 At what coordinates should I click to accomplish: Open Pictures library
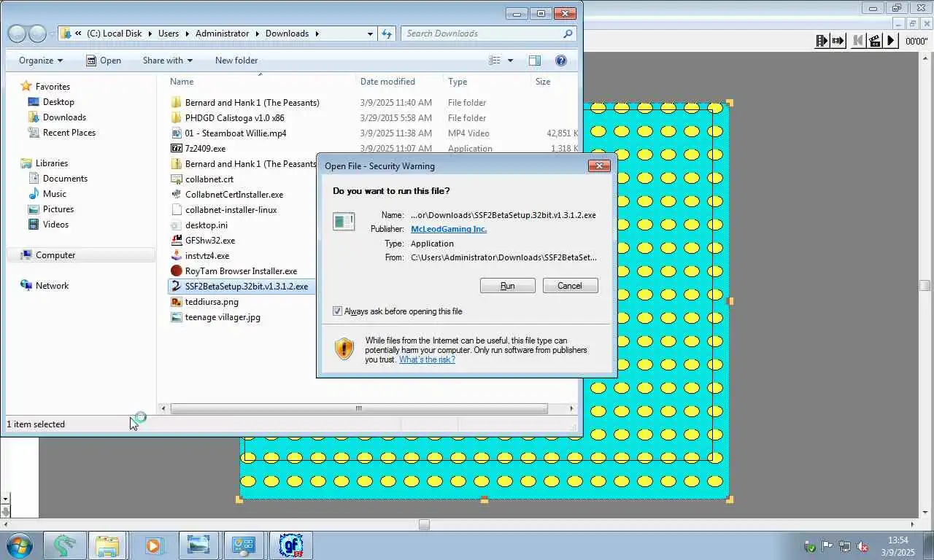coord(58,209)
